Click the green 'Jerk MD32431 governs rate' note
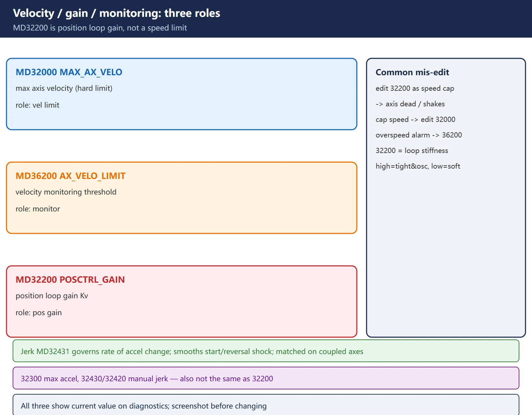Image resolution: width=532 pixels, height=415 pixels. [266, 351]
